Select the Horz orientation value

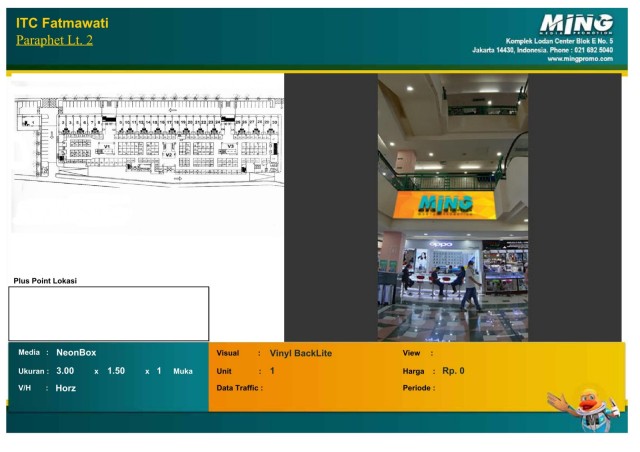click(x=66, y=388)
